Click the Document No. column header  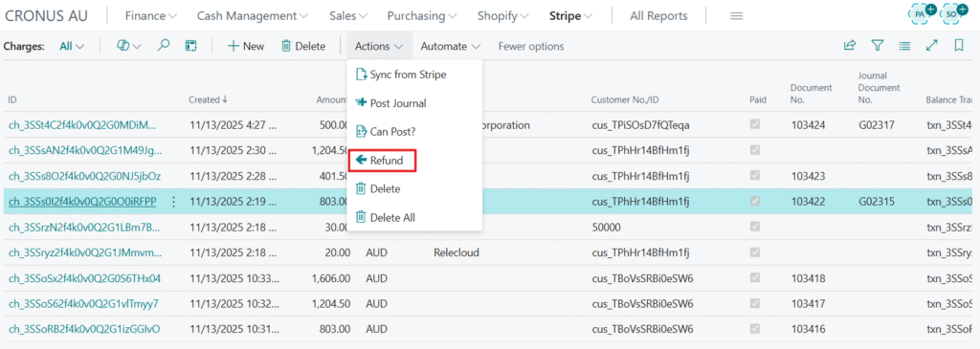pos(812,94)
